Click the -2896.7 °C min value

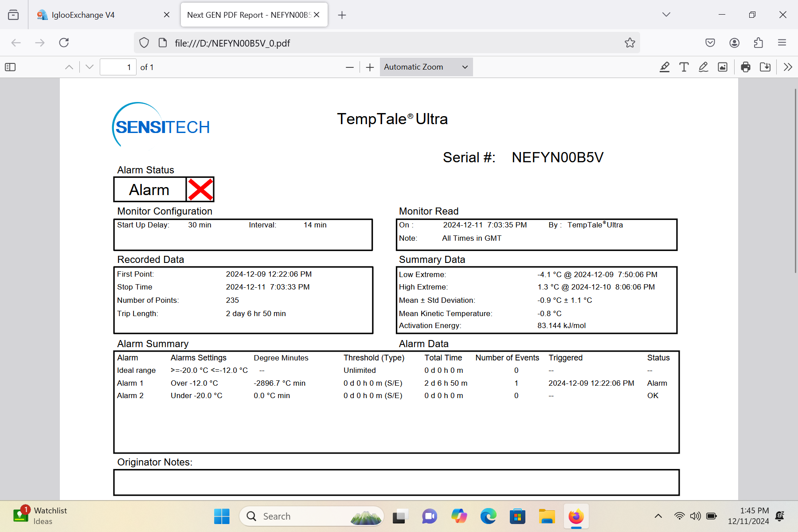click(x=279, y=383)
